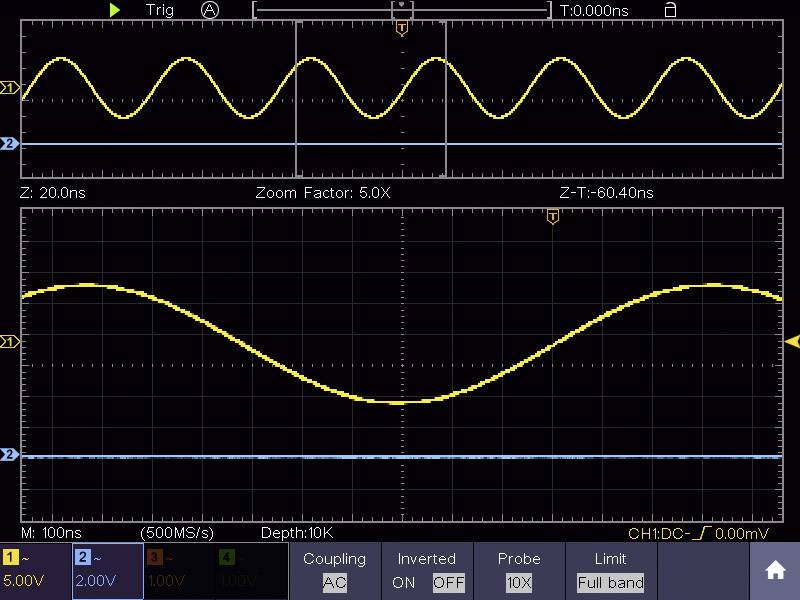Click the CH2 channel marker arrow on zoomed view
The width and height of the screenshot is (800, 600).
pyautogui.click(x=10, y=455)
